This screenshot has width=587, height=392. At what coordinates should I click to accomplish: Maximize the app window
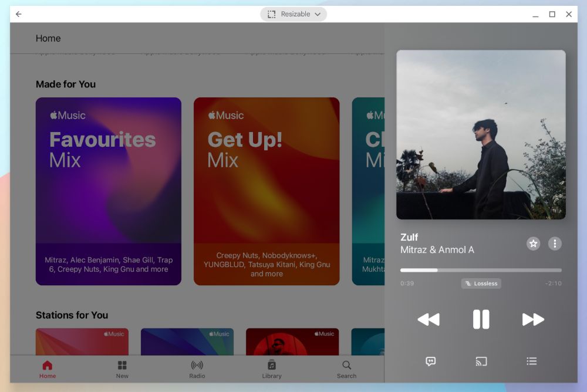552,14
